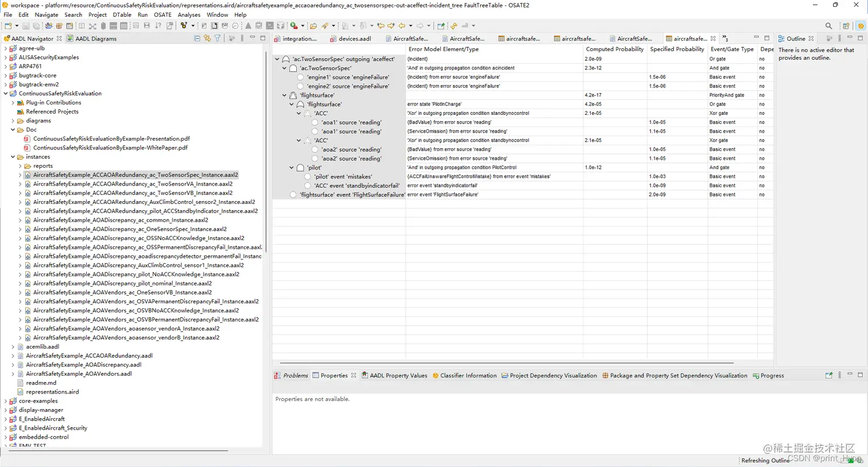Expand the Plug-in Contributions node
This screenshot has width=868, height=467.
[x=13, y=103]
